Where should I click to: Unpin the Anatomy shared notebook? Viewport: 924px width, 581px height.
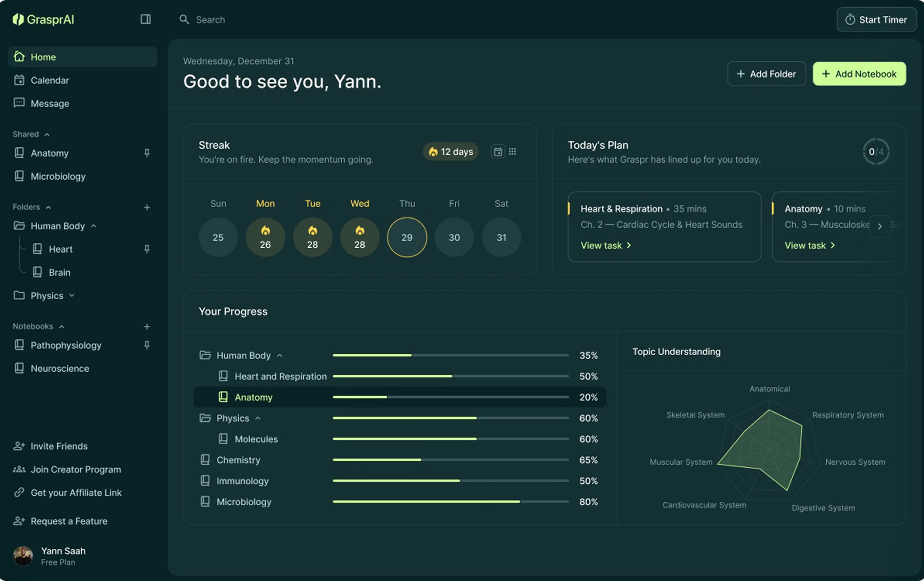tap(147, 153)
